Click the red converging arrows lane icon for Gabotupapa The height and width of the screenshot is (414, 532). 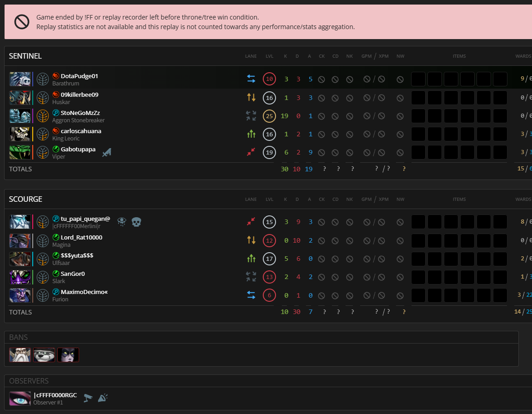pos(251,152)
